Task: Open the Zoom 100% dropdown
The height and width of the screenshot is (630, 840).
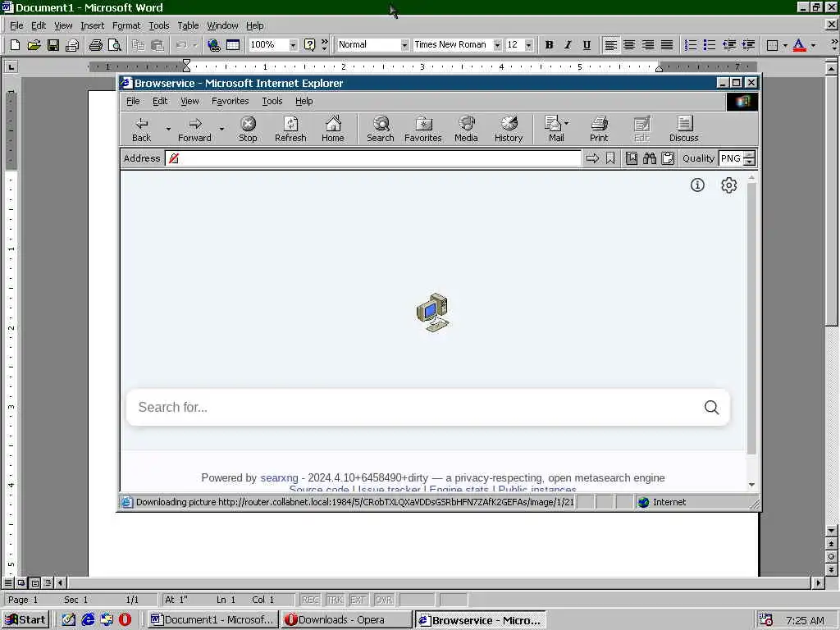Action: [x=293, y=45]
